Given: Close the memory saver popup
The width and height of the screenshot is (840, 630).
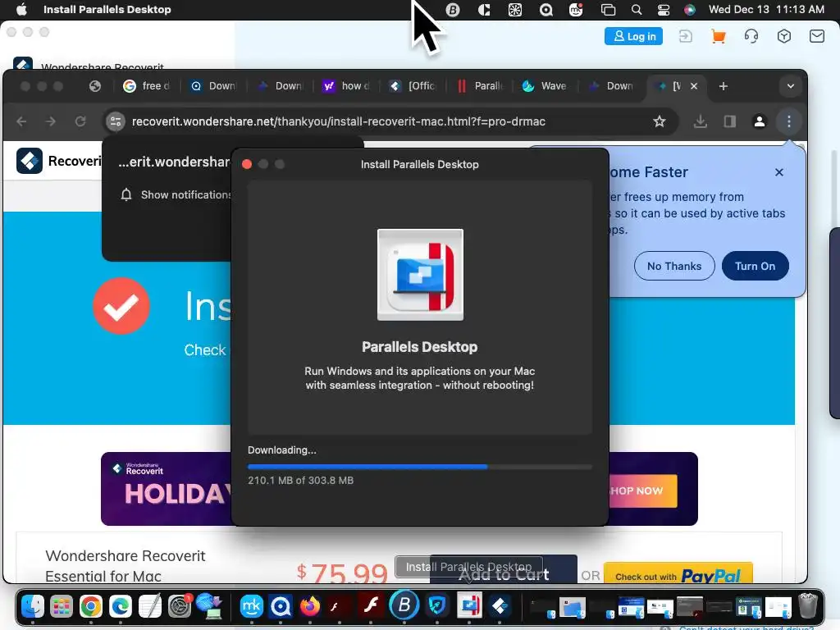Looking at the screenshot, I should pyautogui.click(x=779, y=172).
